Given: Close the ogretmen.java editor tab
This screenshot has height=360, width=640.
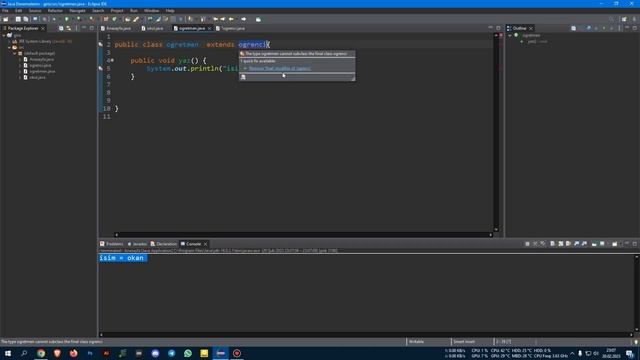Looking at the screenshot, I should pos(209,28).
